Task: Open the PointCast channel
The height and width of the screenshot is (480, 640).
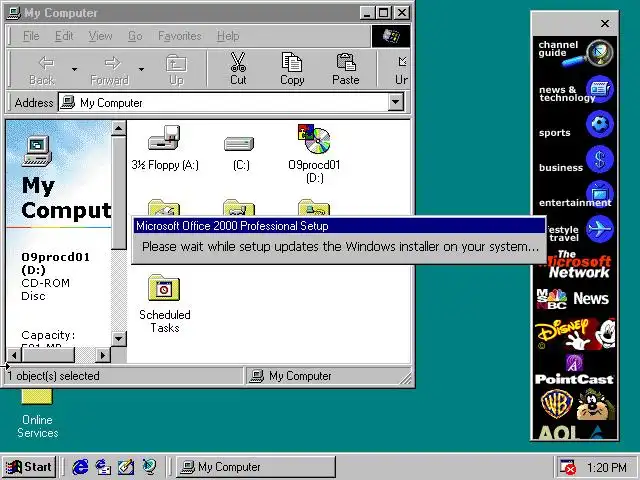Action: (575, 369)
